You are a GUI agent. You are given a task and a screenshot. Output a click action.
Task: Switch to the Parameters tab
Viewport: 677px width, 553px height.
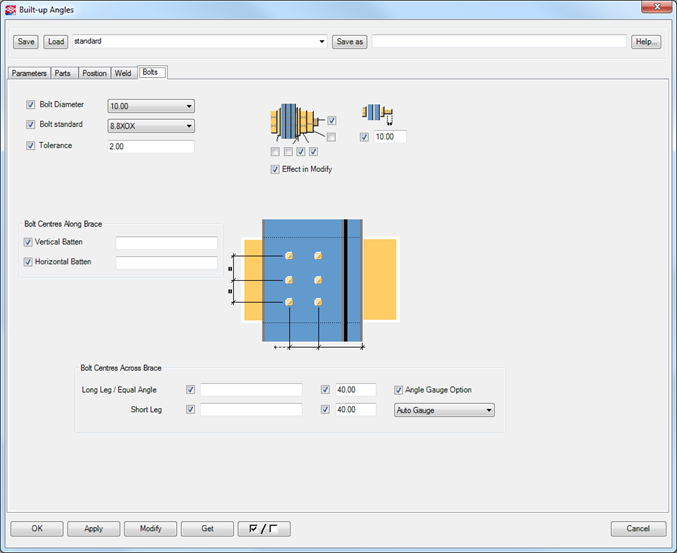(29, 73)
